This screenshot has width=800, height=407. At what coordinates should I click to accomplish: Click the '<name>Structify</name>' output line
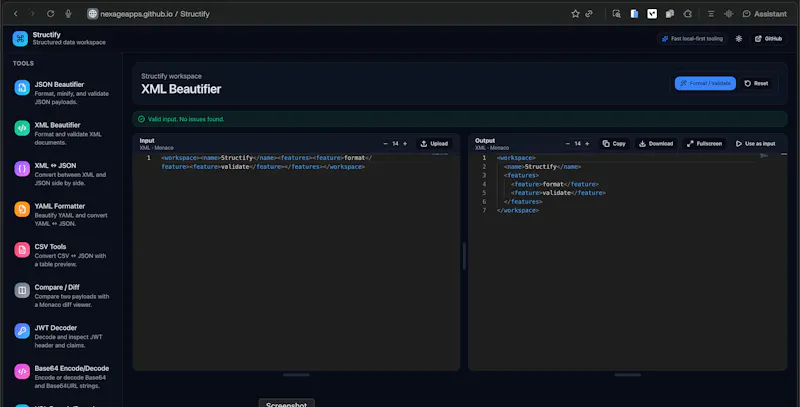coord(542,167)
